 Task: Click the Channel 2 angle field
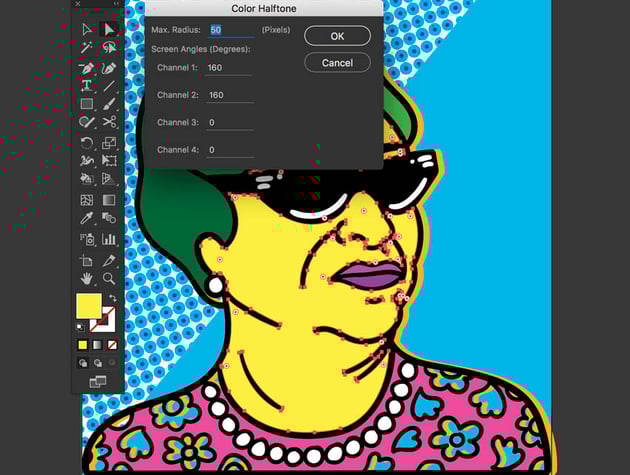230,95
